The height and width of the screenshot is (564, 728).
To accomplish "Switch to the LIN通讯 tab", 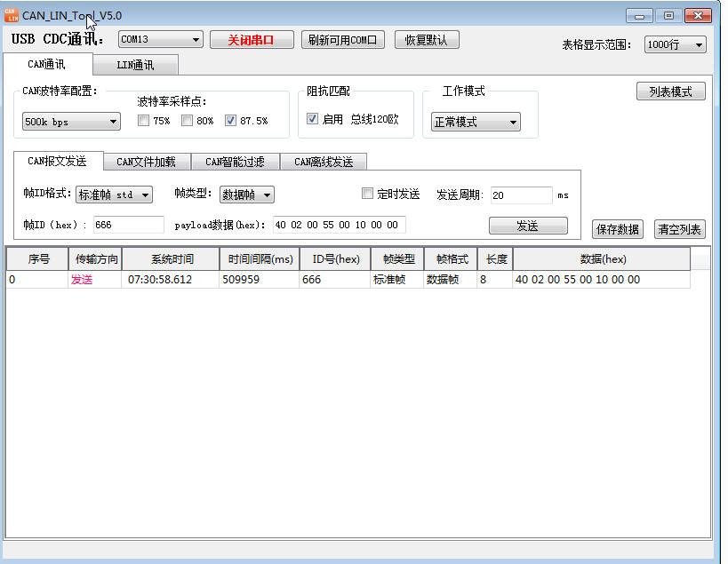I will pos(135,65).
